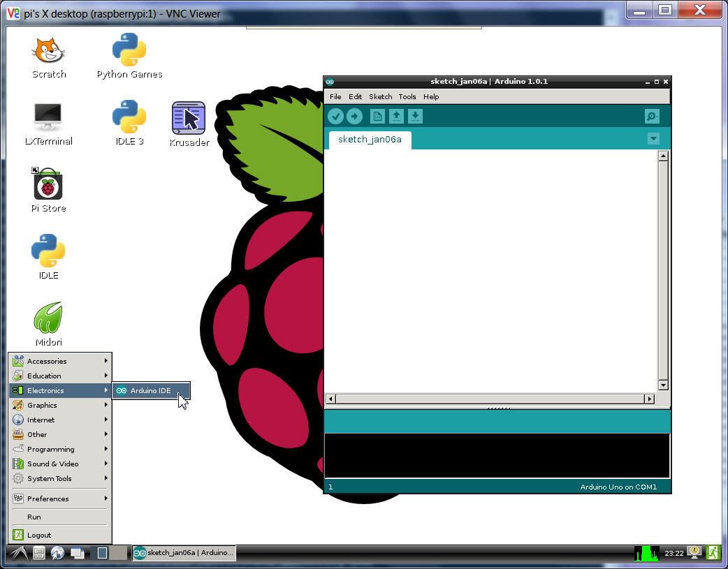Create a new sketch with New icon

pyautogui.click(x=377, y=117)
